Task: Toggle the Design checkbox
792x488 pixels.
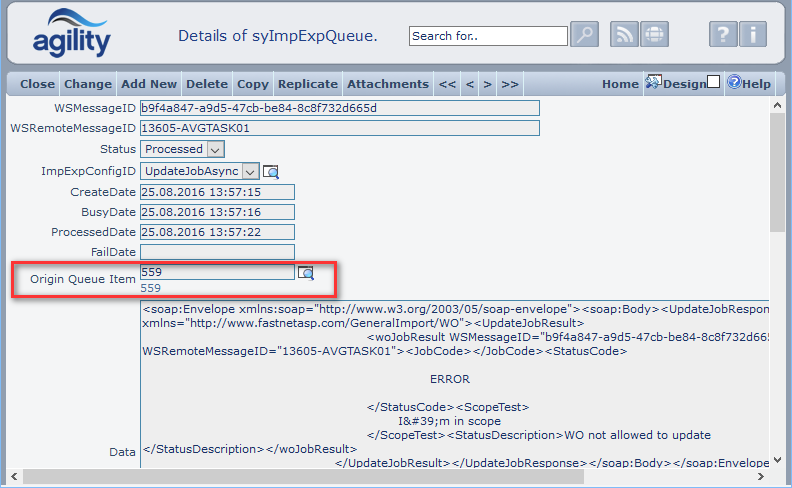Action: click(x=713, y=81)
